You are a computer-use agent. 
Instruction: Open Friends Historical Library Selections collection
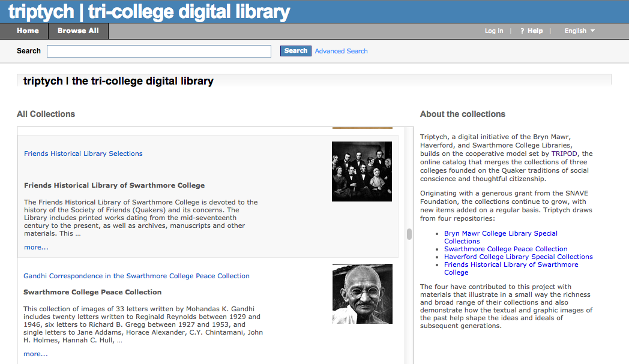(83, 154)
